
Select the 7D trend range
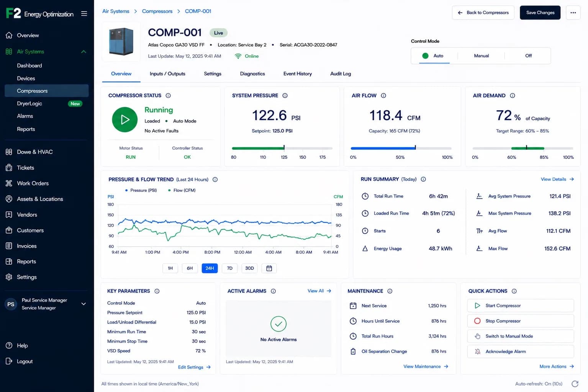point(229,268)
